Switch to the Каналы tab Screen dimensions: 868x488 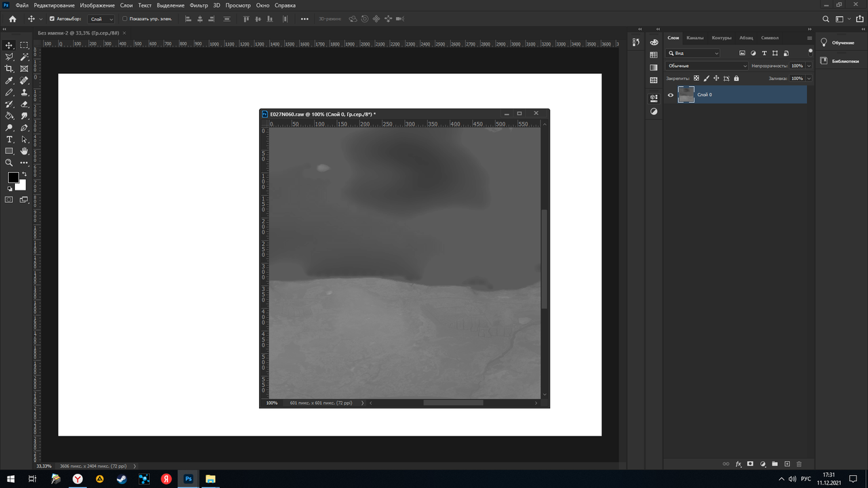[x=695, y=38]
